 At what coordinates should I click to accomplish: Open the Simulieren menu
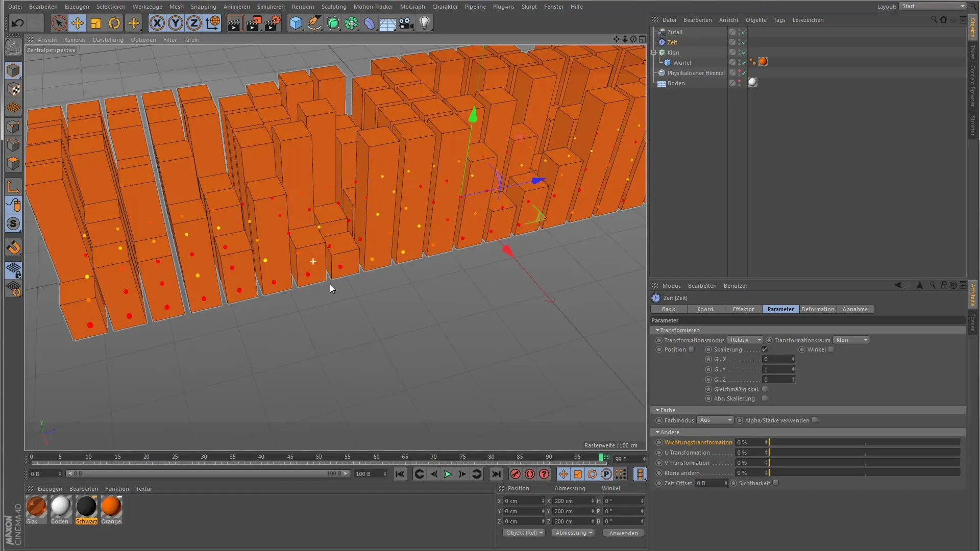point(271,7)
